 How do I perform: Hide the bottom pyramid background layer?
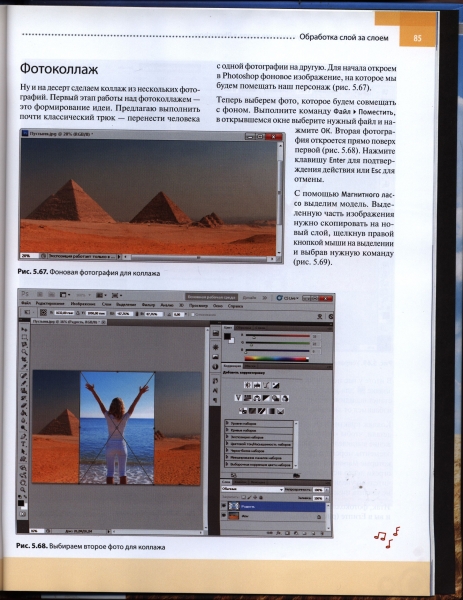coord(224,516)
